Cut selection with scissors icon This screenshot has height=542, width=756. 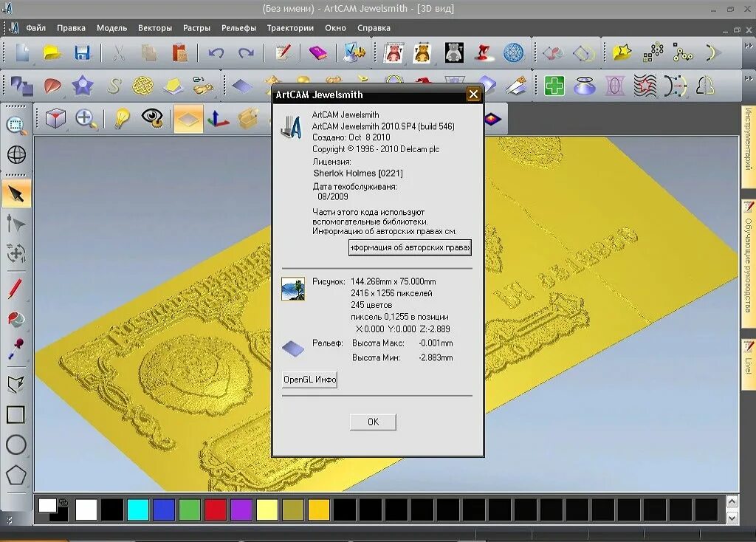[x=119, y=52]
